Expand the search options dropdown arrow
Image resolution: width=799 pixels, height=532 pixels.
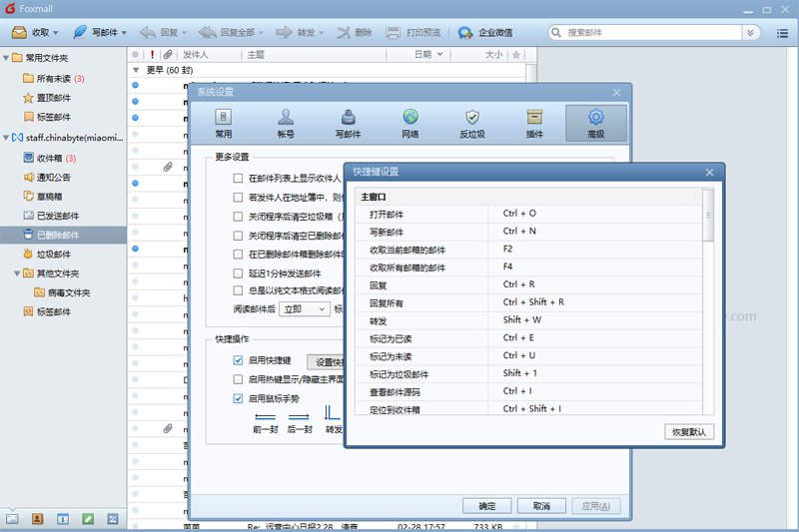coord(752,32)
